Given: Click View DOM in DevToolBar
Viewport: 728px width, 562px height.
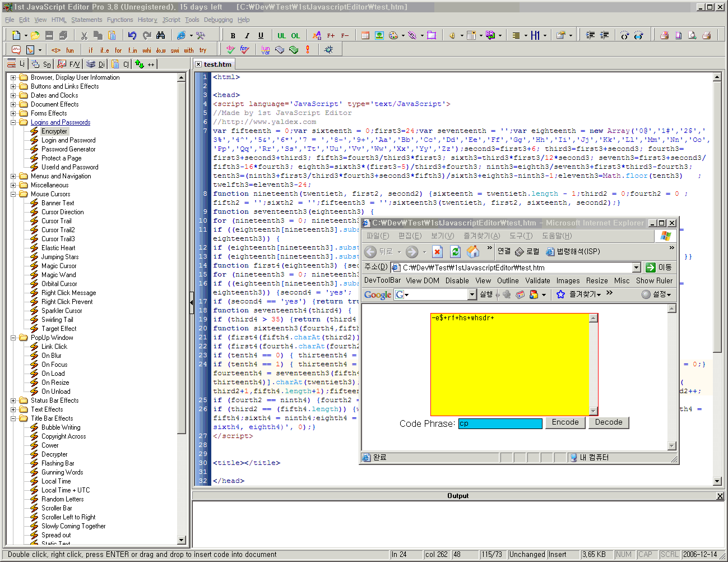Looking at the screenshot, I should click(x=423, y=280).
